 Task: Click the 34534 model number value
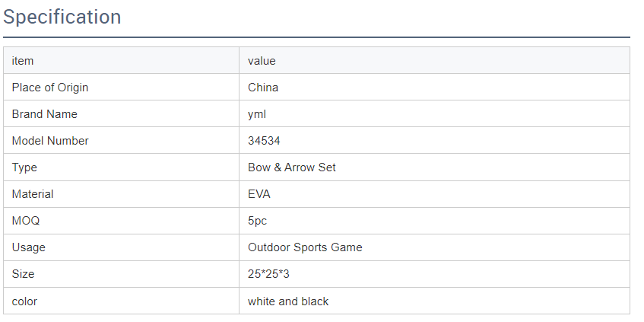point(263,141)
